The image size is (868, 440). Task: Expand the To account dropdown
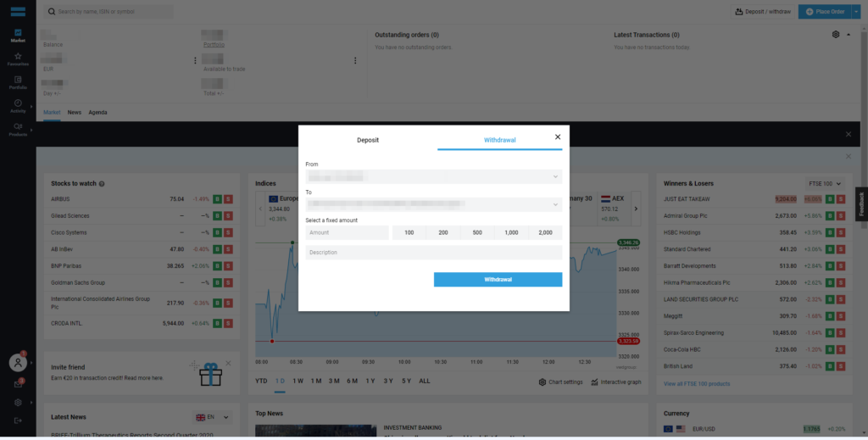click(433, 204)
